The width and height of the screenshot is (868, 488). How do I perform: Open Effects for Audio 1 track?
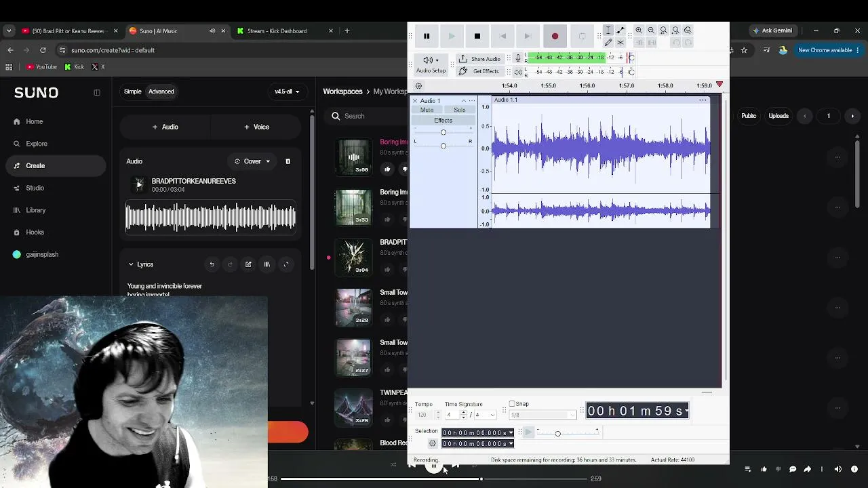pos(443,121)
